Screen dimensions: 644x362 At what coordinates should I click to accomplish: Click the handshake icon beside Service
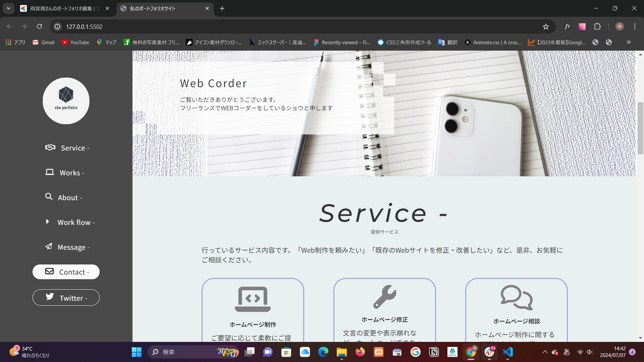(50, 147)
